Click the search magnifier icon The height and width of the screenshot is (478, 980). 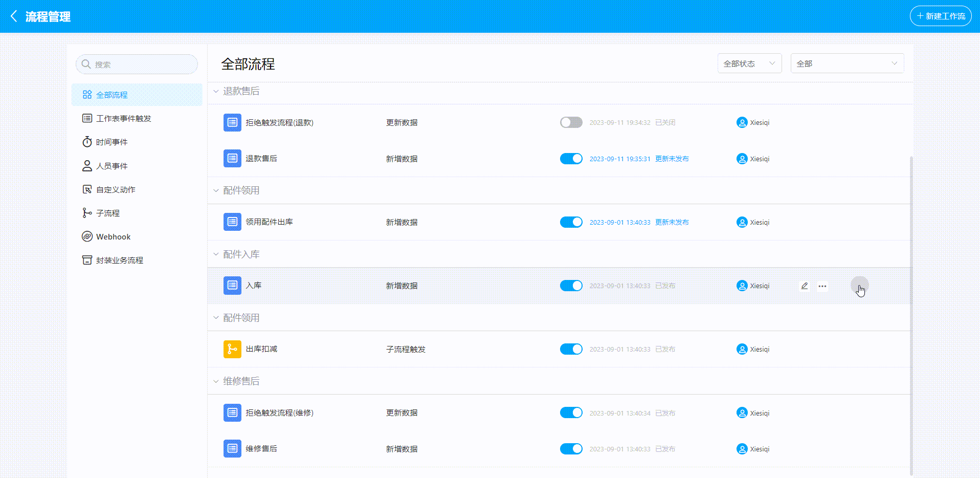pyautogui.click(x=86, y=64)
